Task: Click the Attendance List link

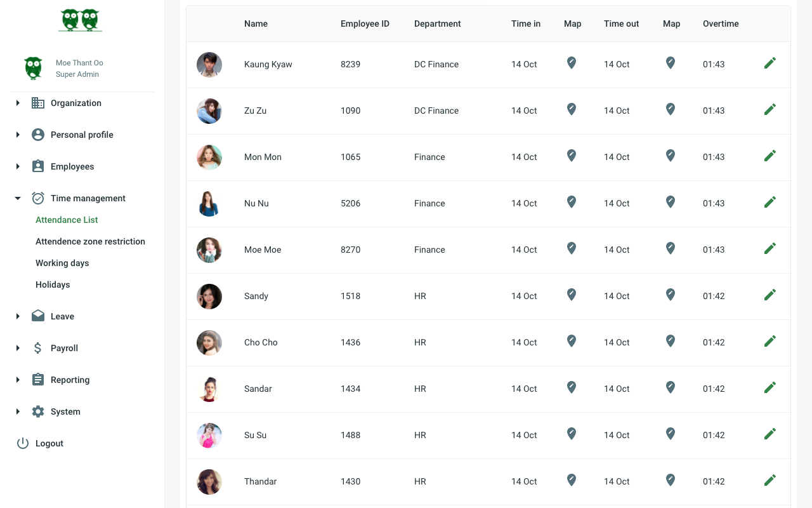Action: point(67,220)
